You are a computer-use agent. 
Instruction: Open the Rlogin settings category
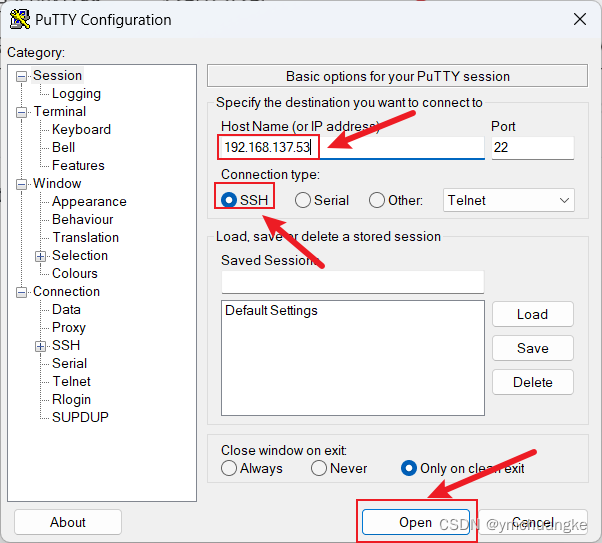click(x=71, y=399)
